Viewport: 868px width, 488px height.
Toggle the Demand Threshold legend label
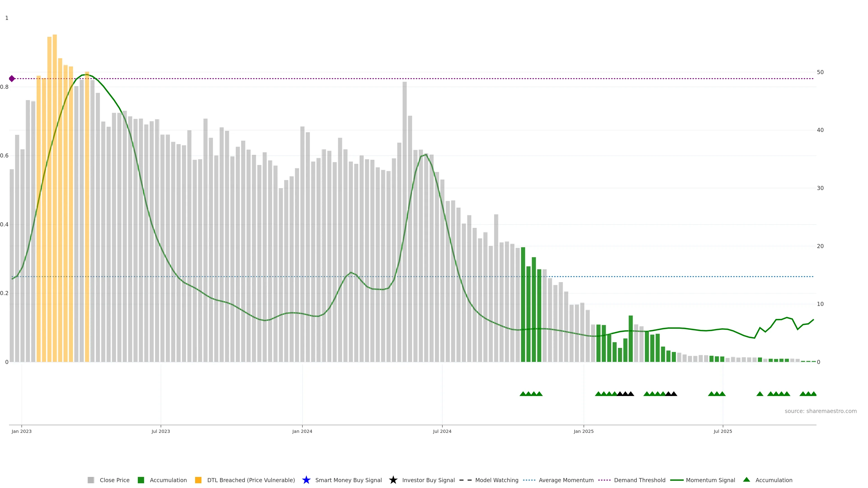point(639,480)
